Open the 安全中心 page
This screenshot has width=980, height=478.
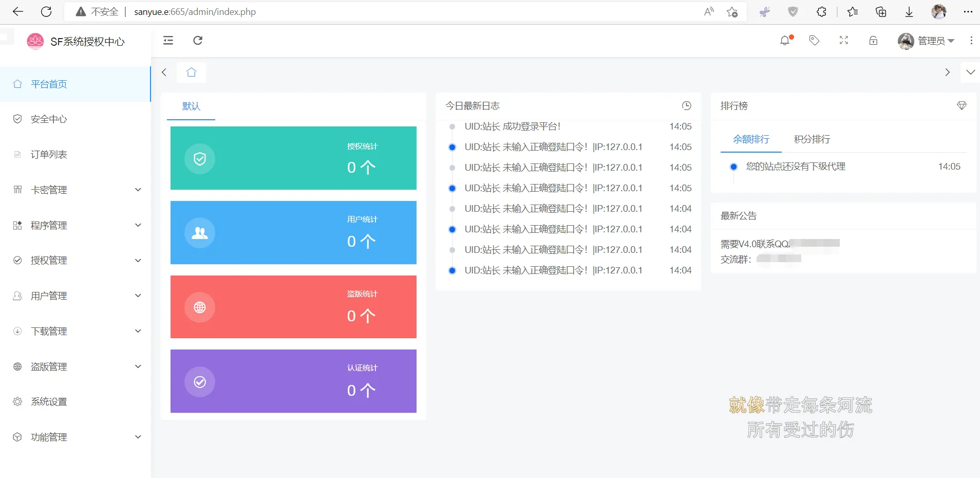pos(48,119)
